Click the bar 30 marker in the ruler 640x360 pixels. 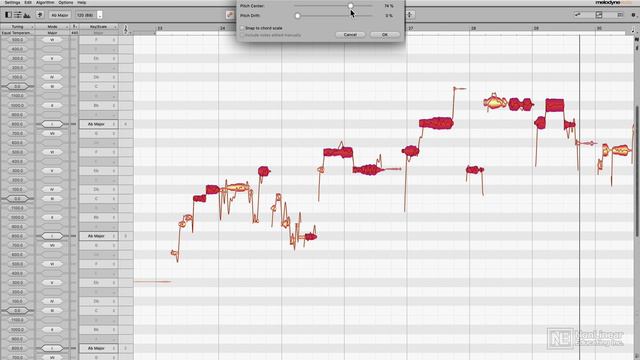click(x=599, y=28)
